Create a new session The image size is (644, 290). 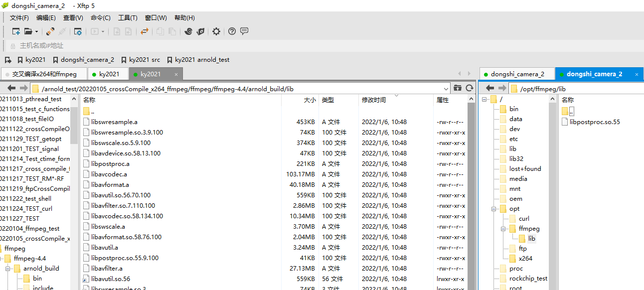(15, 31)
